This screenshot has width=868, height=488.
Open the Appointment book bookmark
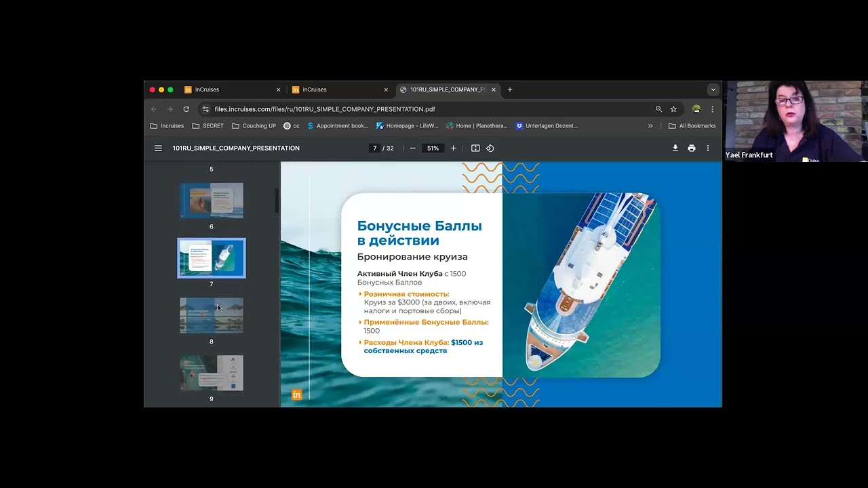tap(338, 126)
